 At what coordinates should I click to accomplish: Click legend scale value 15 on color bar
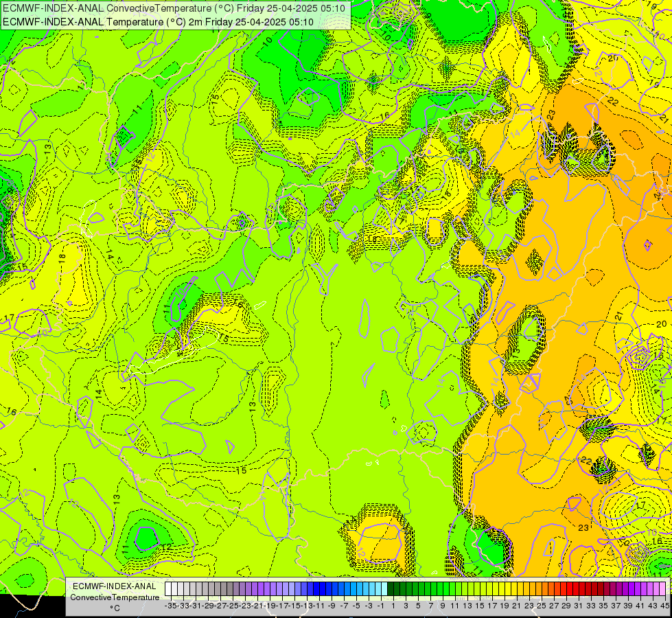(x=480, y=606)
